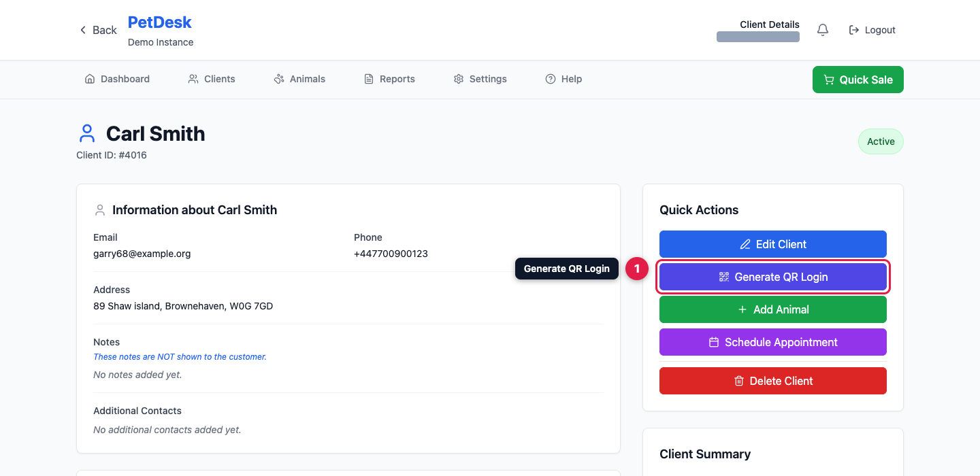
Task: Go to the Clients navigation tab
Action: pos(212,79)
